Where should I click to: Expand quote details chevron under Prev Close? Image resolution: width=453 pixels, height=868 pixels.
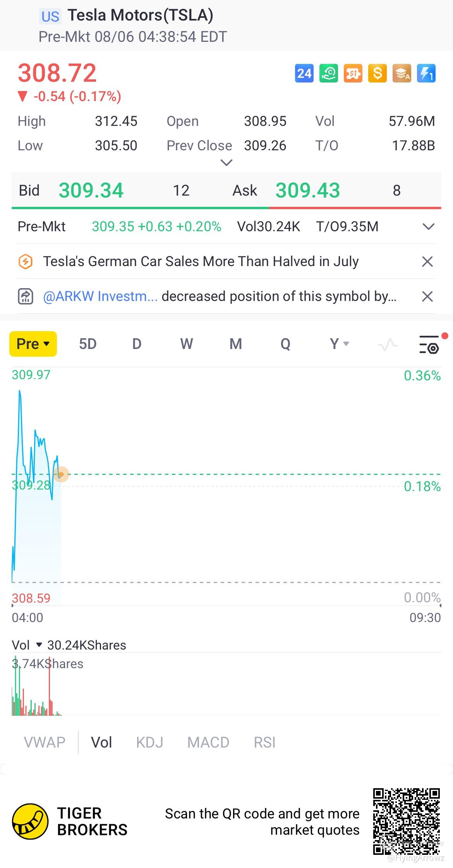tap(226, 162)
